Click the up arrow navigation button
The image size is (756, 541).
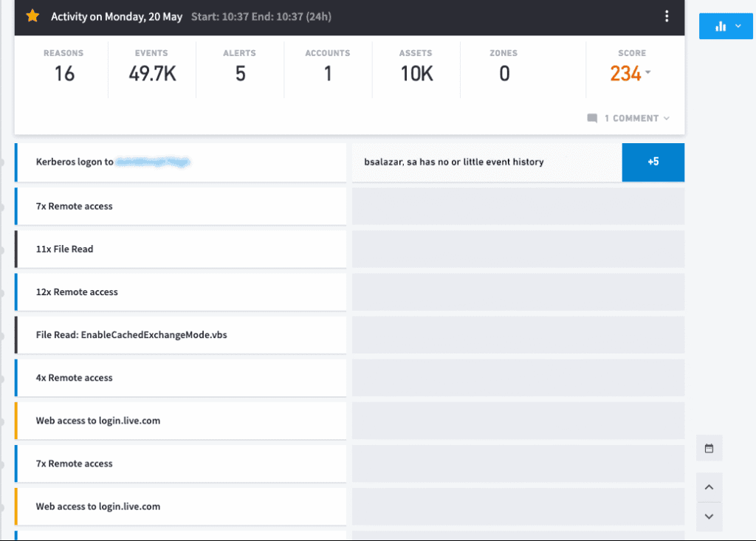click(x=709, y=487)
